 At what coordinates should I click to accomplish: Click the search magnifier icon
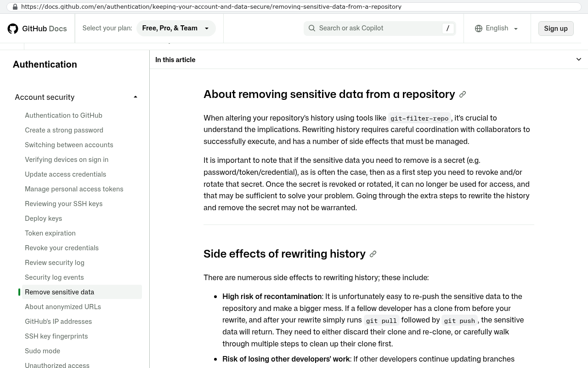(312, 28)
